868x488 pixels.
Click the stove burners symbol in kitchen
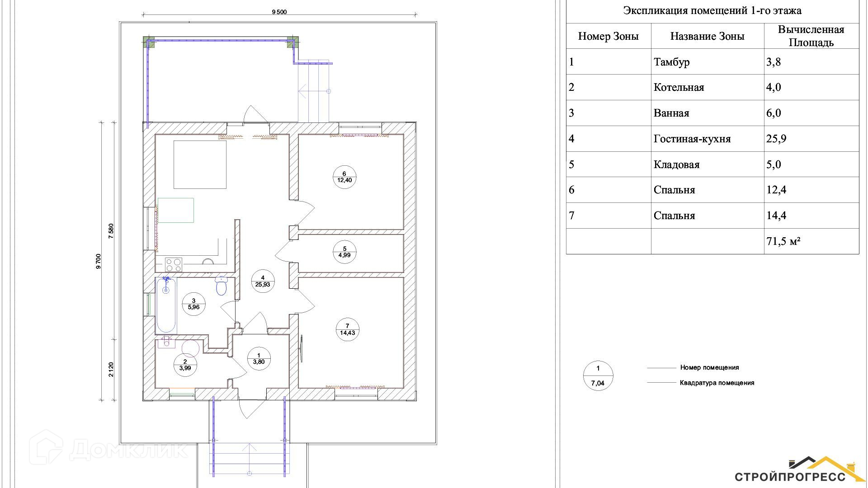tap(173, 264)
